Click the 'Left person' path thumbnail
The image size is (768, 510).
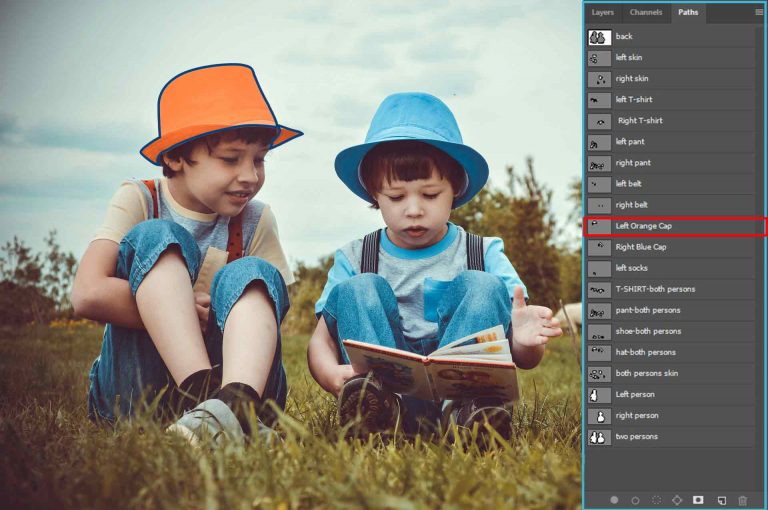point(599,395)
